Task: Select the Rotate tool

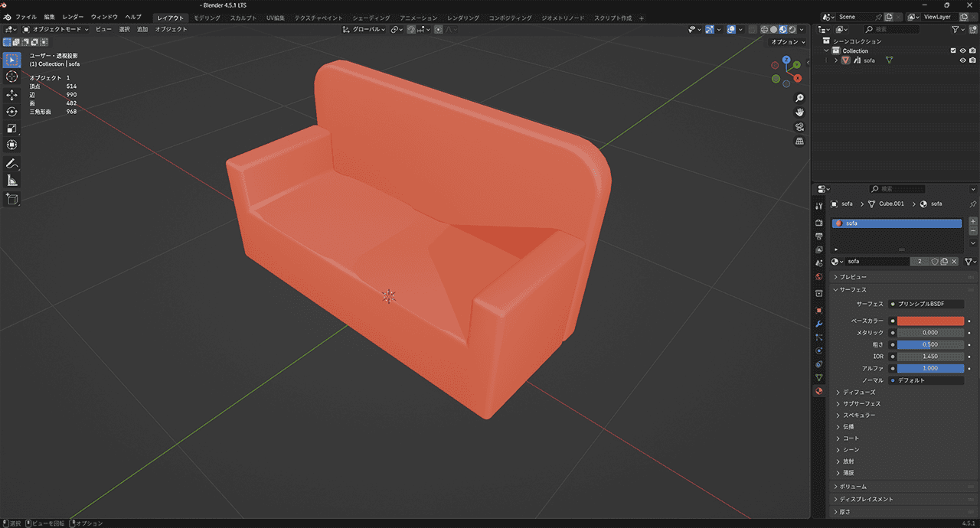Action: (x=12, y=112)
